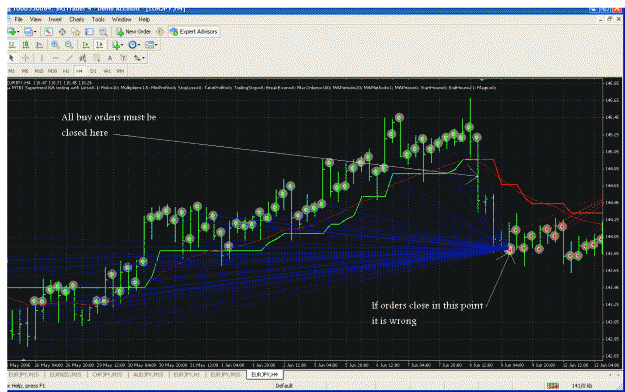The width and height of the screenshot is (625, 392).
Task: Toggle the Navigator panel icon
Action: (76, 32)
